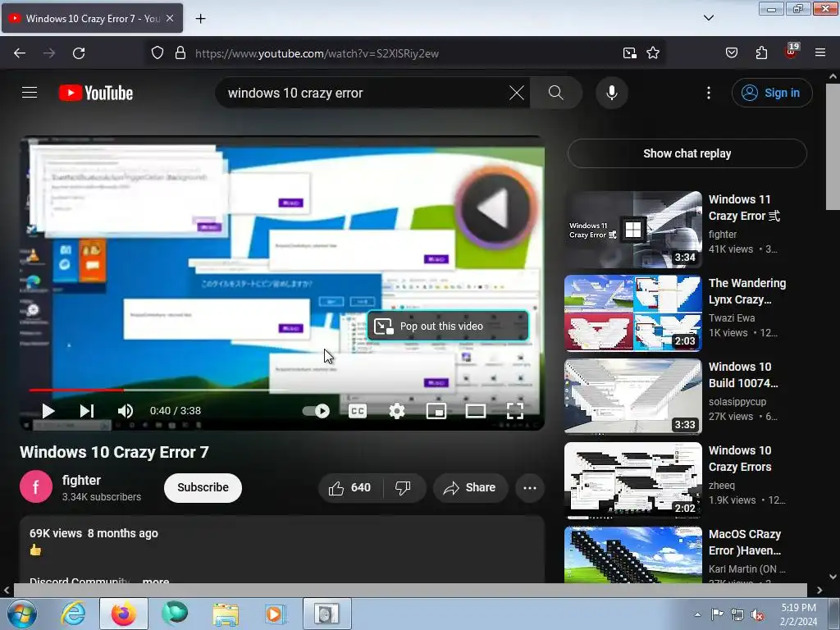Open the fighter channel avatar
This screenshot has height=630, width=840.
pyautogui.click(x=36, y=487)
